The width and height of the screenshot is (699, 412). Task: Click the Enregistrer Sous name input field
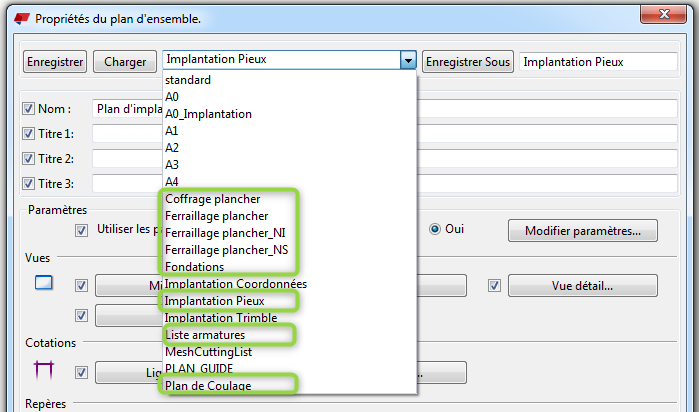(597, 61)
